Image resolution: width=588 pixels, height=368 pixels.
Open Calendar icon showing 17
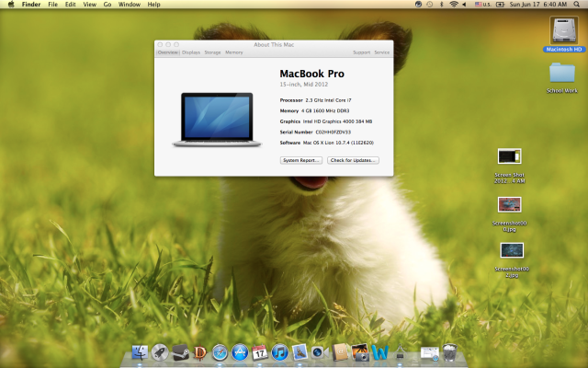tap(259, 352)
